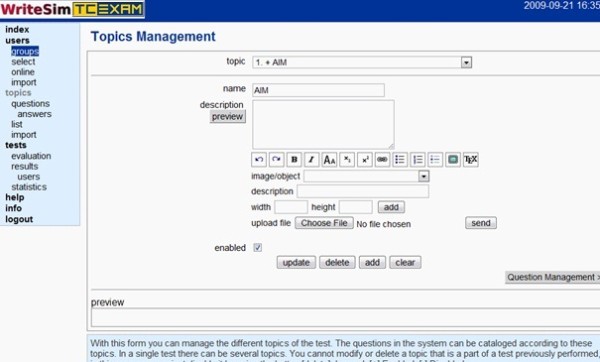Screen dimensions: 600x362
Task: Click the large description text area
Action: coord(323,124)
